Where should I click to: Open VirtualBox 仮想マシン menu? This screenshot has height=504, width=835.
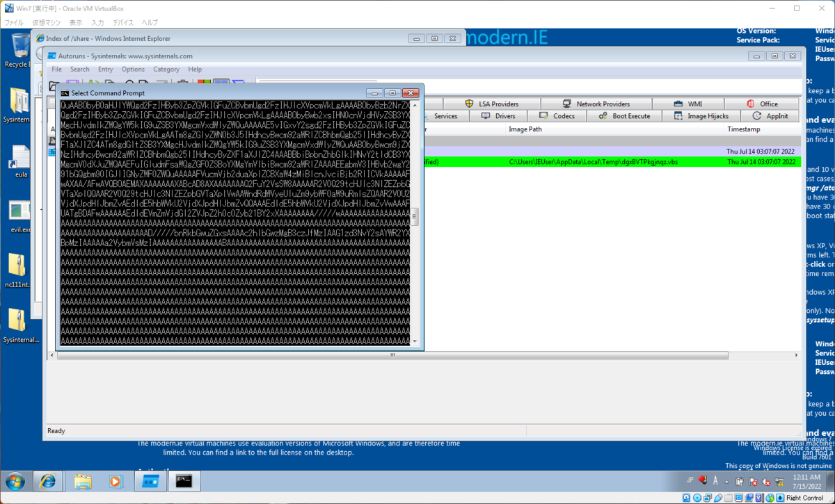tap(46, 23)
